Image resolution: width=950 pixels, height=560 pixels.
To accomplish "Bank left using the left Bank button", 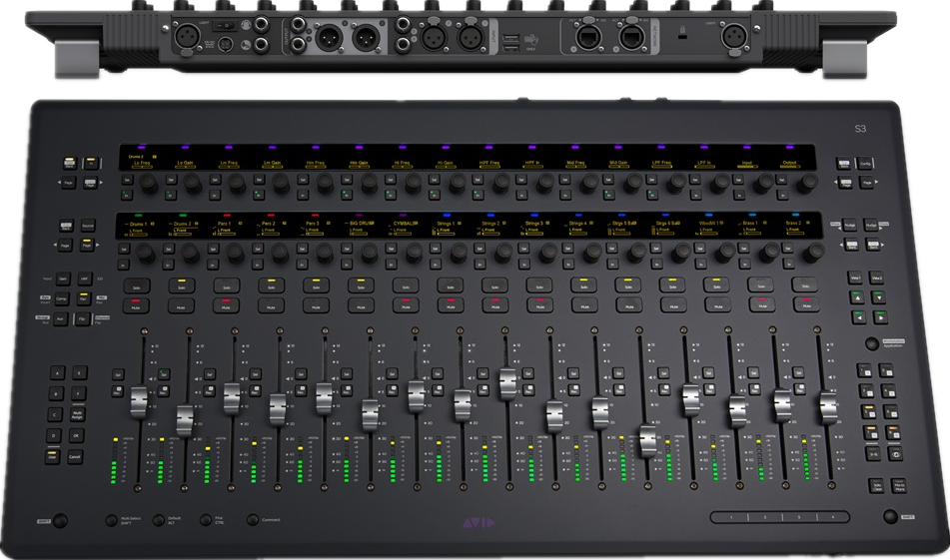I will [851, 246].
